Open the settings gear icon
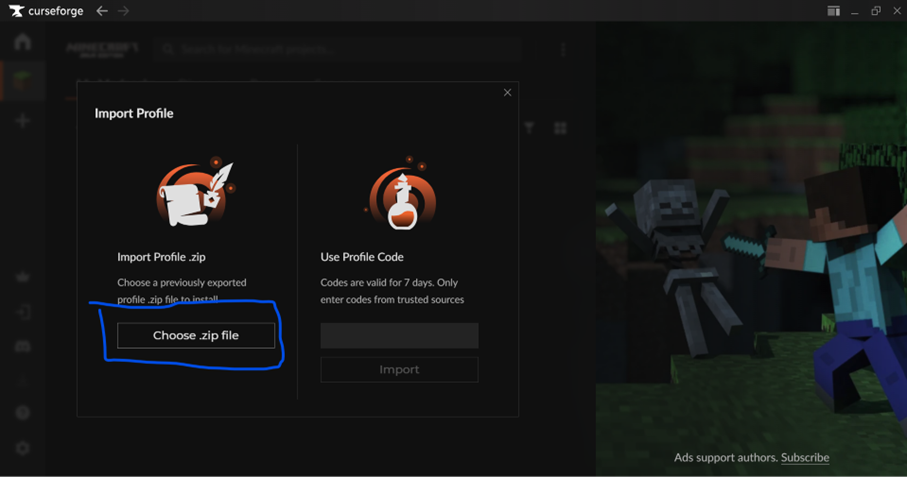This screenshot has width=907, height=477. coord(23,448)
